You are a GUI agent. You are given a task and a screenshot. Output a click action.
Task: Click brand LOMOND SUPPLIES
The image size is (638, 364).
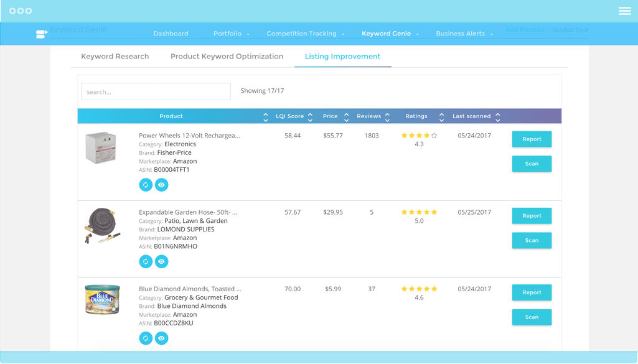coord(185,230)
